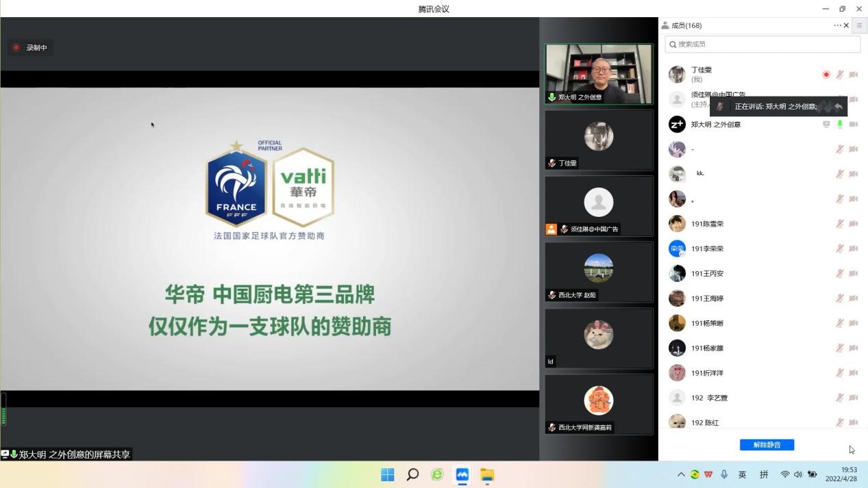Click the recording indicator beside 丁佳雯
The height and width of the screenshot is (488, 868).
(x=826, y=75)
